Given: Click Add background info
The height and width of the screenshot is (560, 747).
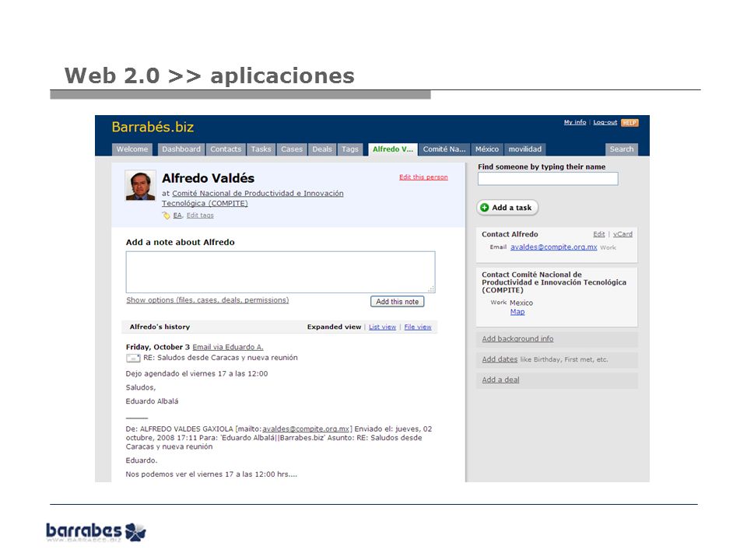Looking at the screenshot, I should click(517, 339).
